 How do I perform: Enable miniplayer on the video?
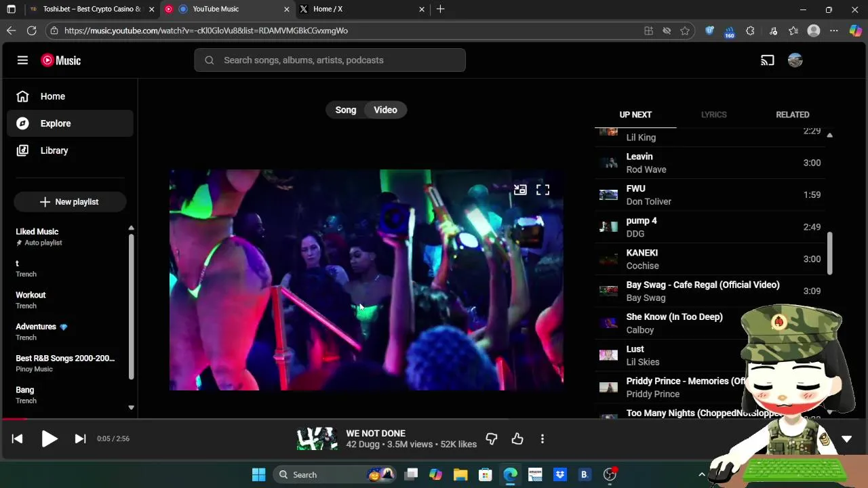520,190
